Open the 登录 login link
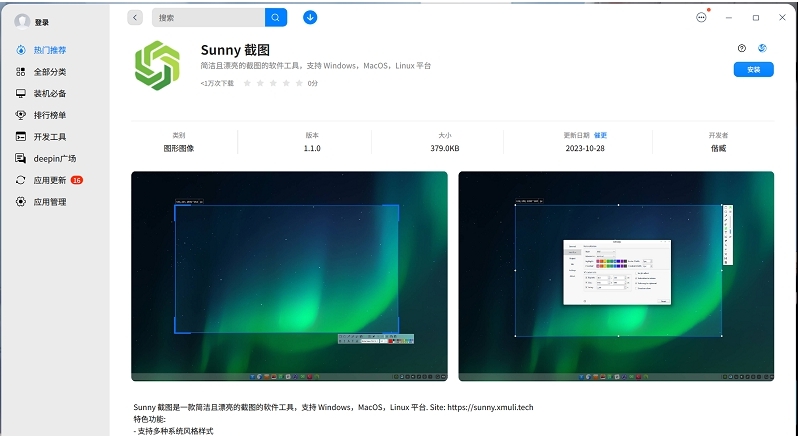Viewport: 800px width, 436px height. (42, 22)
